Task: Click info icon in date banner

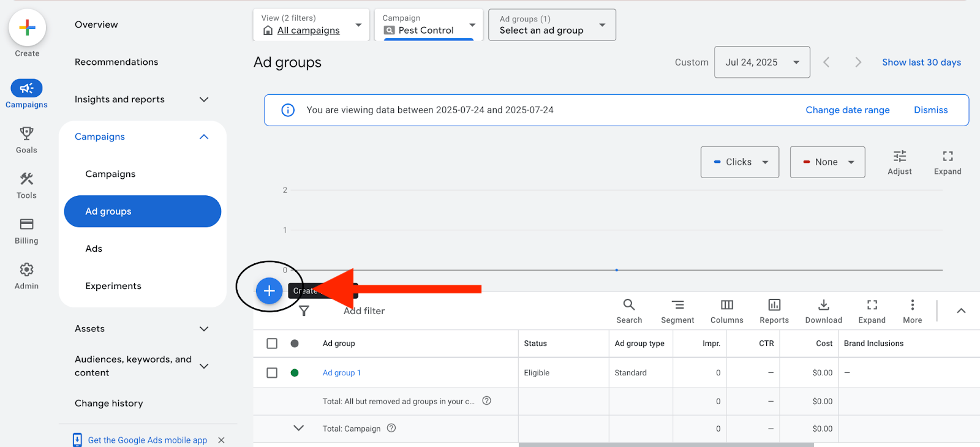Action: coord(288,110)
